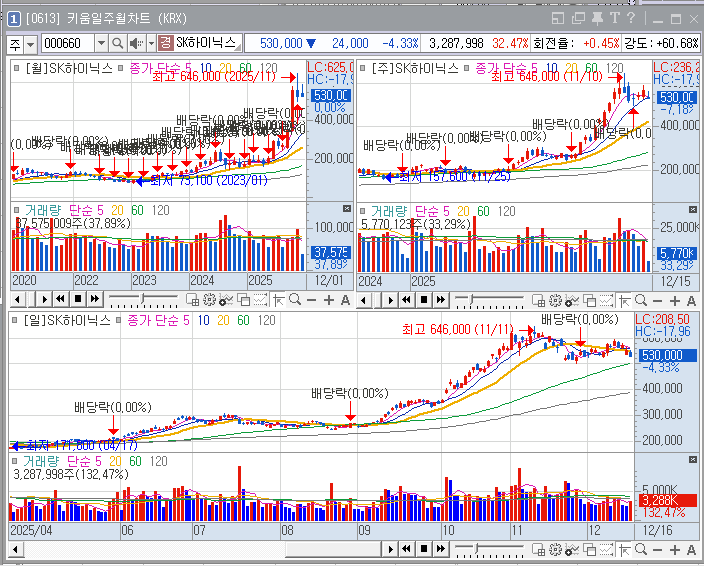Click the red 경 warning badge icon
This screenshot has width=704, height=567.
click(165, 44)
